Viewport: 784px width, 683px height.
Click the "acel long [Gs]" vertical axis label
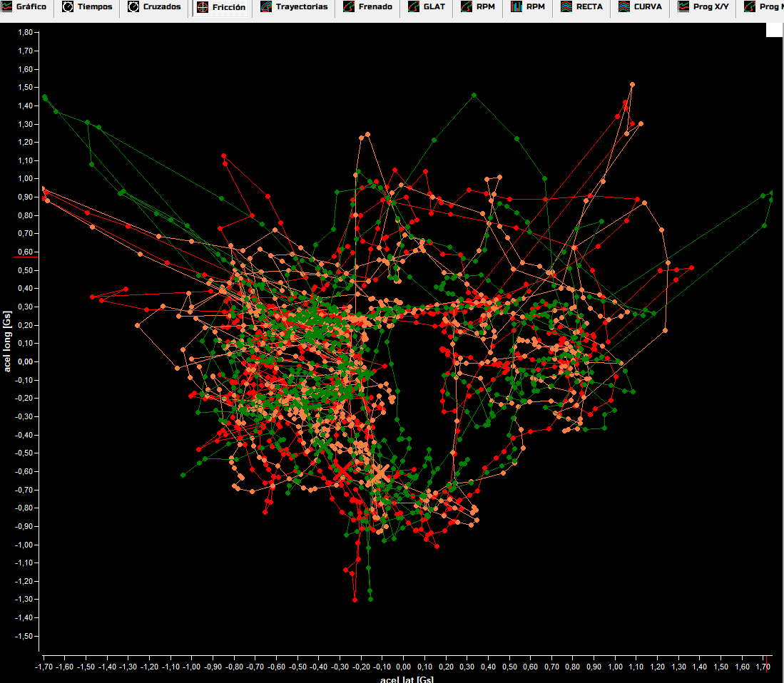point(7,341)
